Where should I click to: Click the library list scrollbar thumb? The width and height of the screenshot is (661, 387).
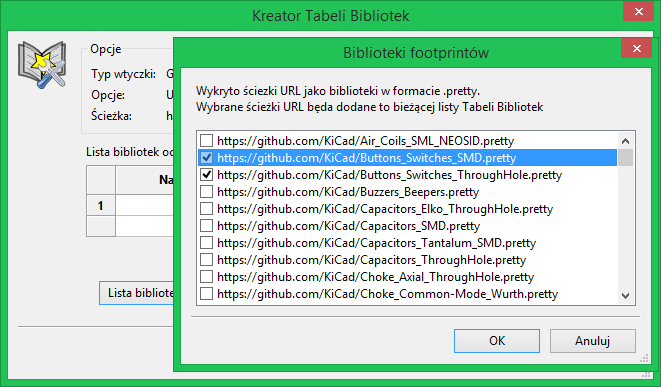tap(626, 158)
